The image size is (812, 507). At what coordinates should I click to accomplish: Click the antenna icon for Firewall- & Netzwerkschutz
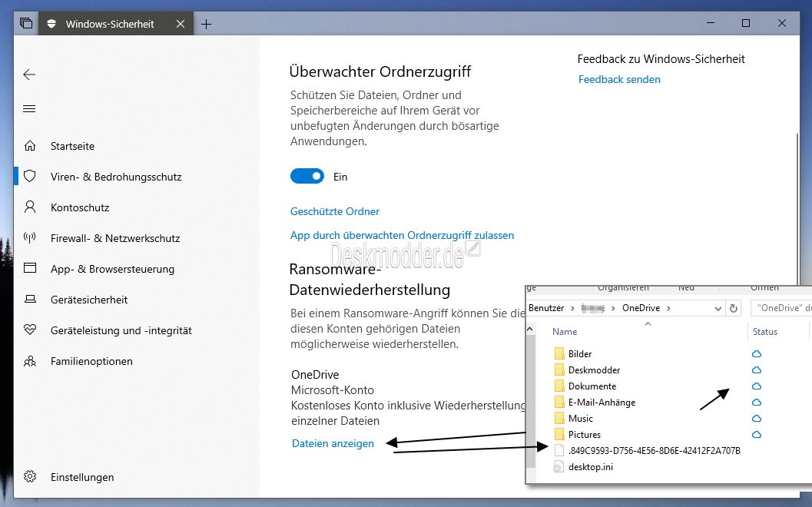[x=30, y=237]
